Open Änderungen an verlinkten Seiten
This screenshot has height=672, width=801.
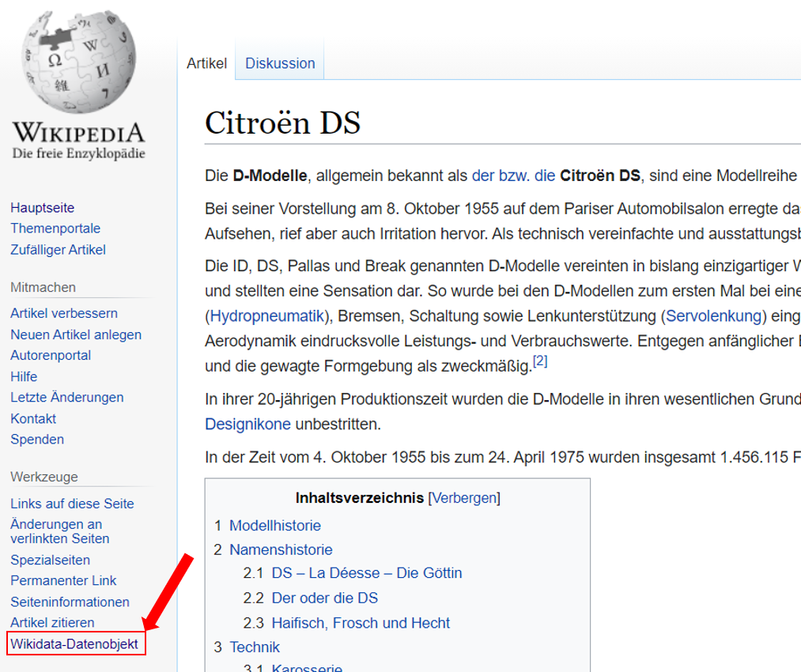click(x=60, y=531)
